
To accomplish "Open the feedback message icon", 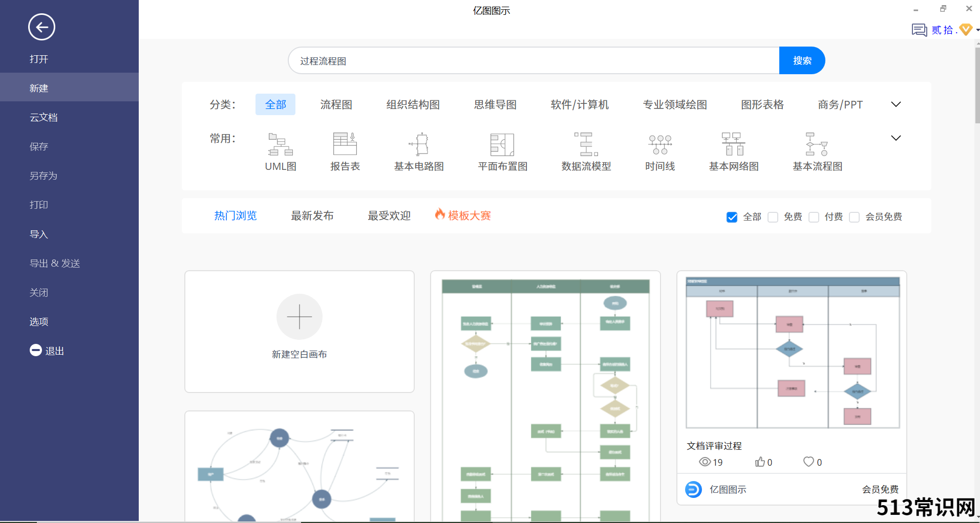I will [x=919, y=30].
